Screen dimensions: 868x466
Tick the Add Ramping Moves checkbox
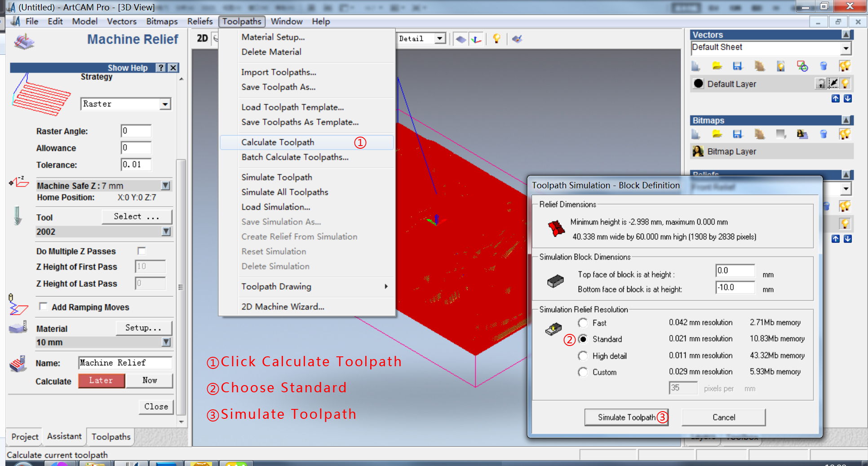click(x=43, y=306)
